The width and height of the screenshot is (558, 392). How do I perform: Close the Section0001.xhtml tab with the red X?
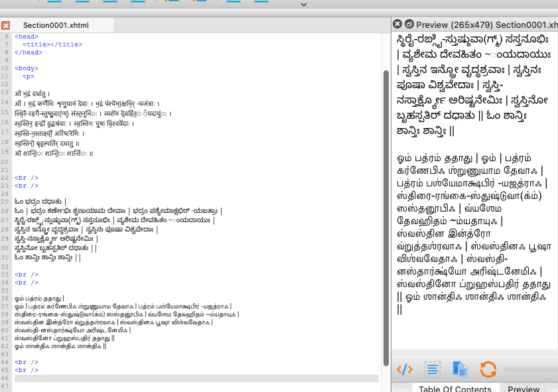6,26
